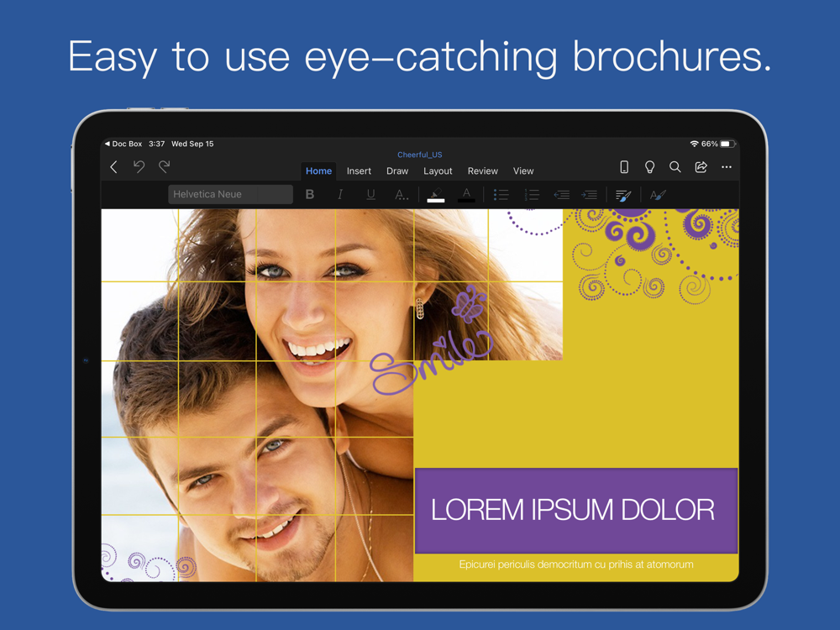The image size is (840, 630).
Task: Switch to the Insert tab
Action: point(359,171)
